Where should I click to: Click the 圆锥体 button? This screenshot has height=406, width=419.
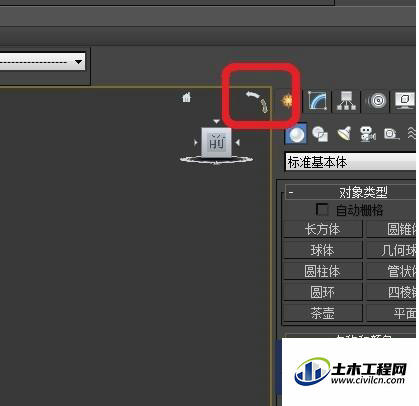coord(391,229)
